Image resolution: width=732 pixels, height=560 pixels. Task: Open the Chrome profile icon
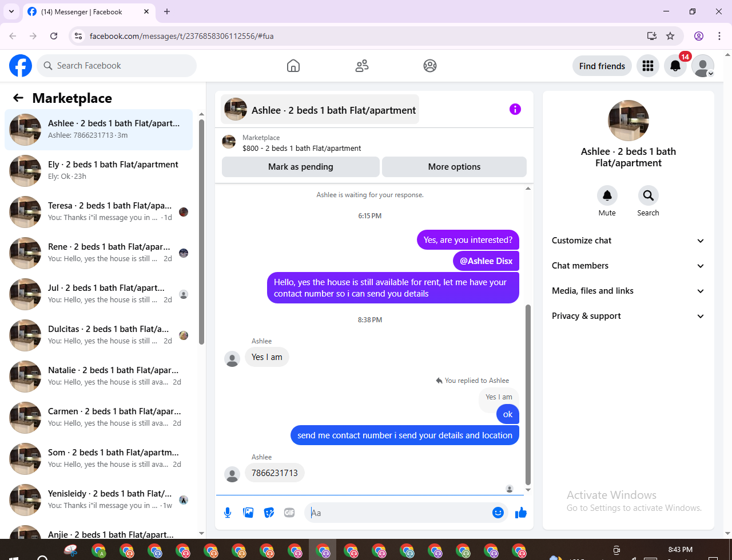pyautogui.click(x=699, y=36)
